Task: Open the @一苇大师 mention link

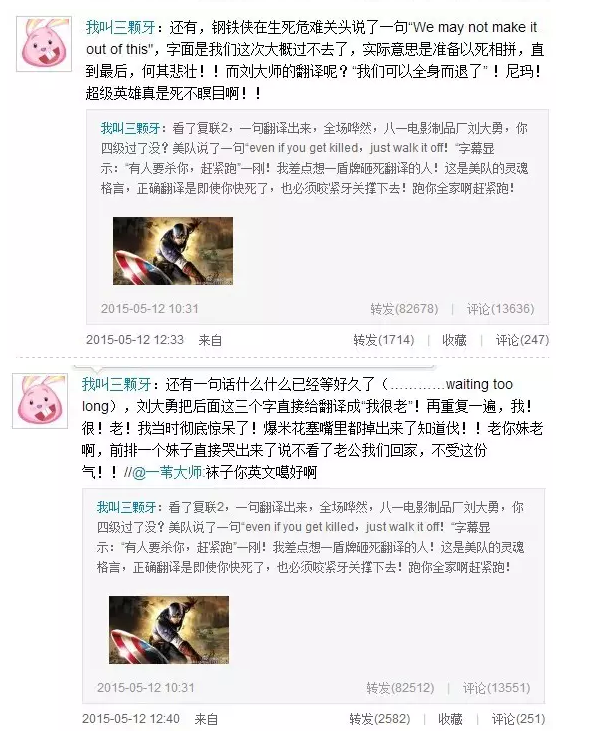Action: click(167, 472)
